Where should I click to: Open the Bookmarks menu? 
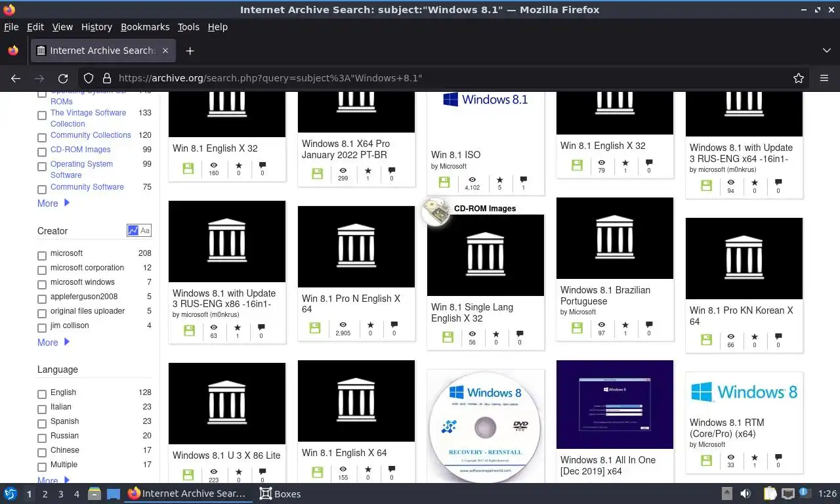145,27
